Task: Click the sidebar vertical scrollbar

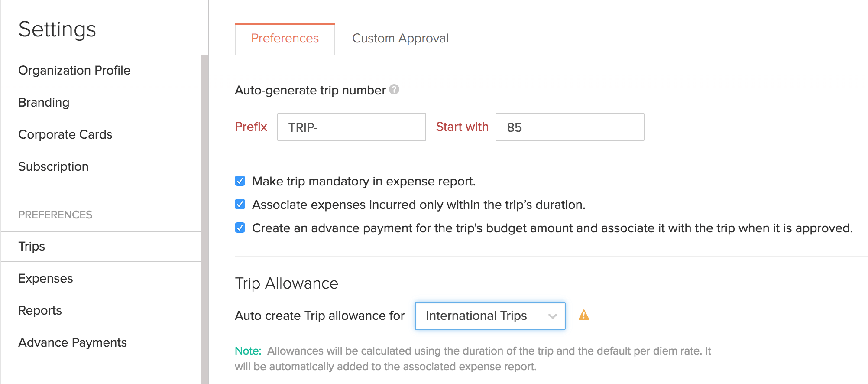Action: click(204, 217)
